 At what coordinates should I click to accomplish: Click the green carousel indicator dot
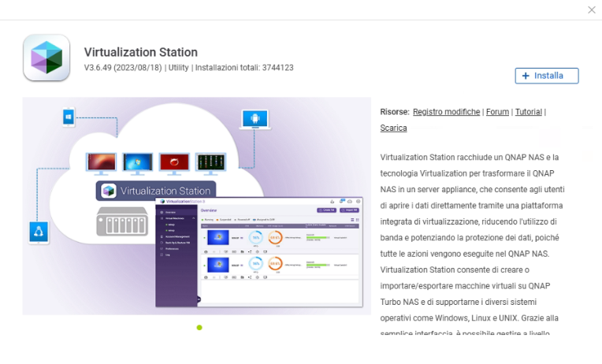(199, 328)
